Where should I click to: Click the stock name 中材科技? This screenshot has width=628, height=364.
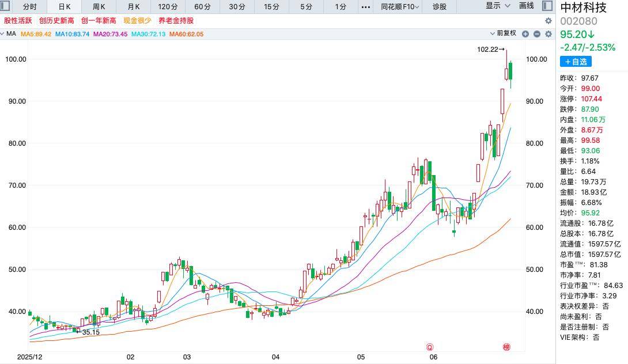583,7
